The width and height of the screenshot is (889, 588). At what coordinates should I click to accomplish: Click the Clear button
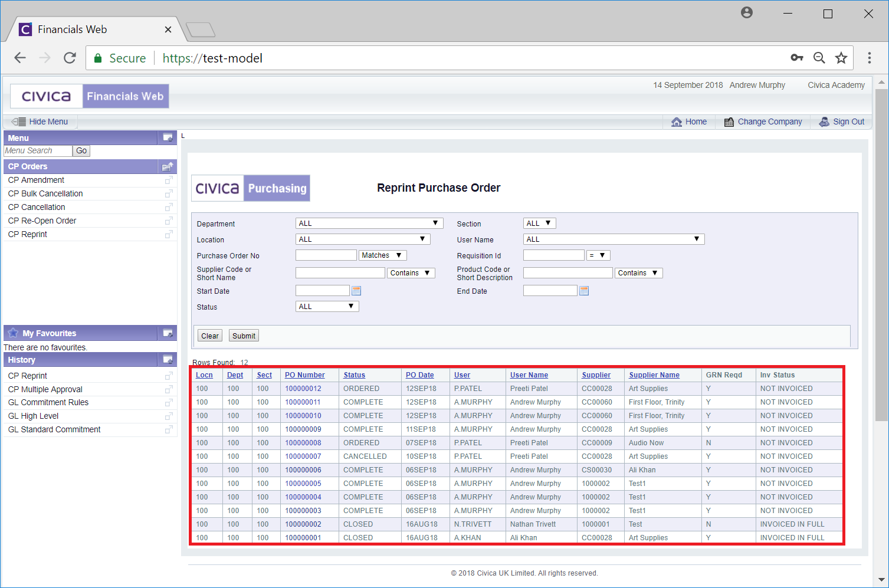click(x=210, y=336)
